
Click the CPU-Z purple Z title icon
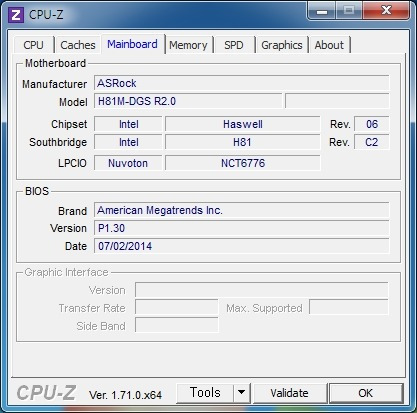(16, 15)
